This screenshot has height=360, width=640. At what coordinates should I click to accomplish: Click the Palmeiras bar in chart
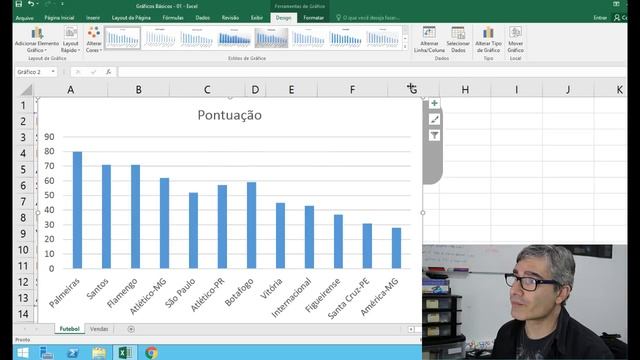point(78,210)
